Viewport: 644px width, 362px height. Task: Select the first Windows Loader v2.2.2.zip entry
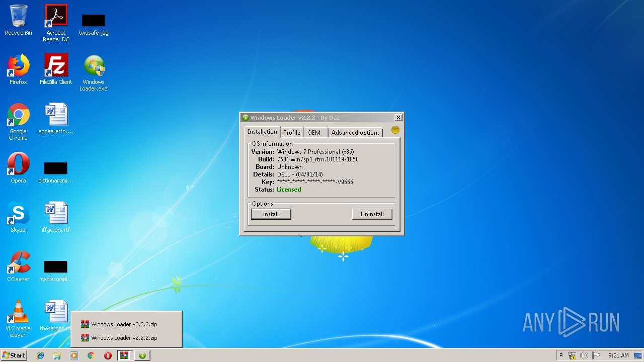(126, 324)
